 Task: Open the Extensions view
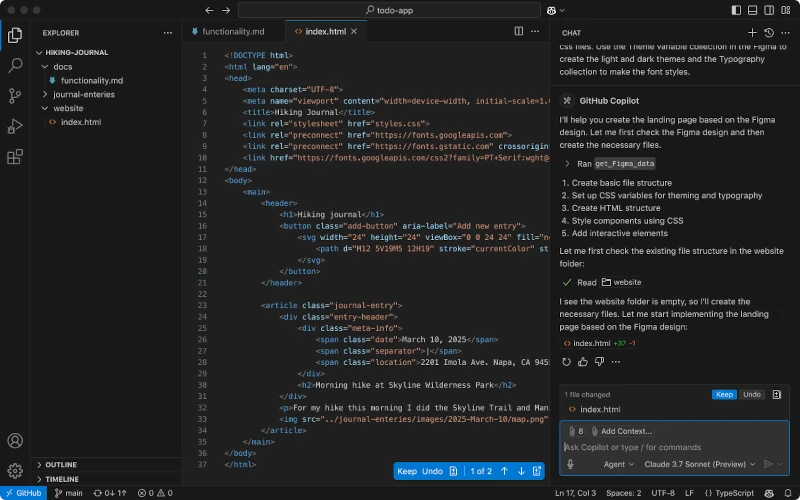click(15, 156)
